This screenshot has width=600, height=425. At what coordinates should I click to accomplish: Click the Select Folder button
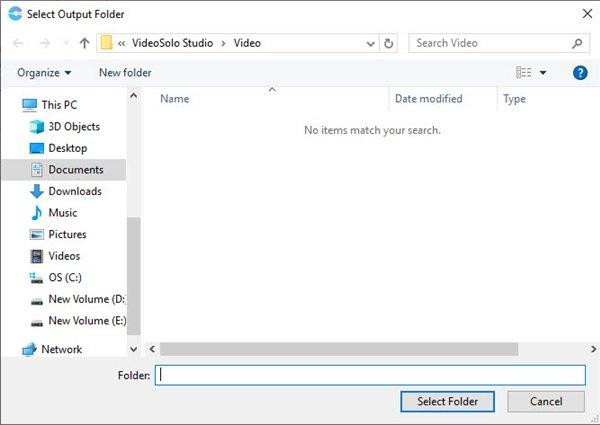(447, 402)
